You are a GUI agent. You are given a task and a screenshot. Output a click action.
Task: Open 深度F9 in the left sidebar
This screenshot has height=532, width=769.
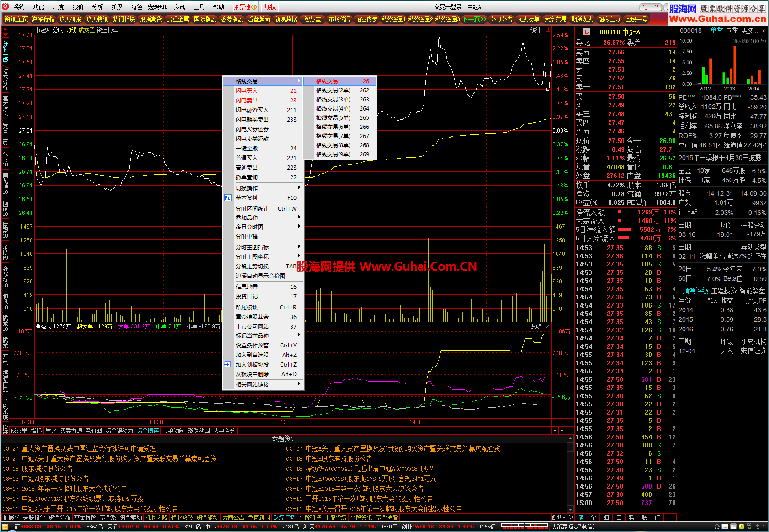(x=5, y=252)
